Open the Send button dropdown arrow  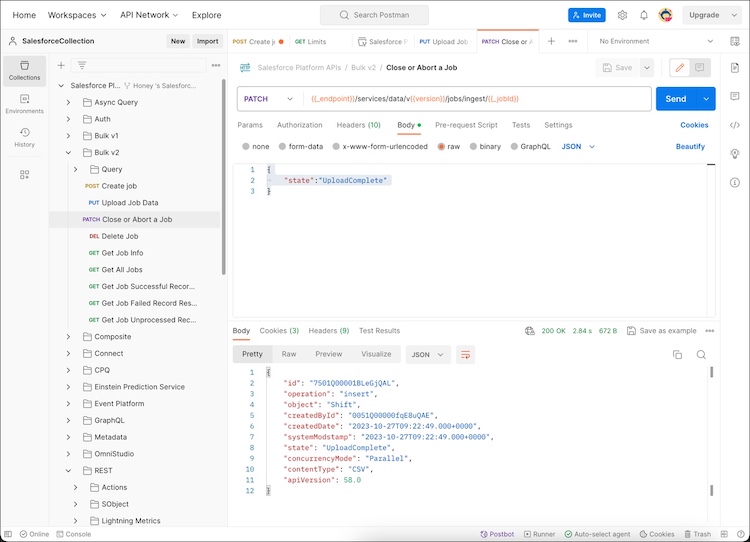[x=706, y=99]
